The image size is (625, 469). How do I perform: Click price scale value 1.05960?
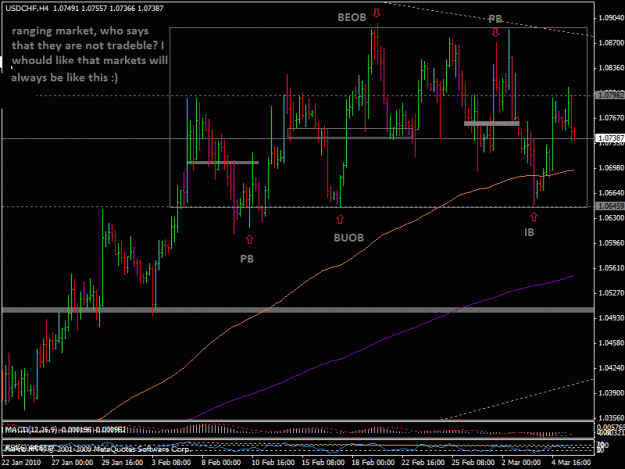(611, 243)
